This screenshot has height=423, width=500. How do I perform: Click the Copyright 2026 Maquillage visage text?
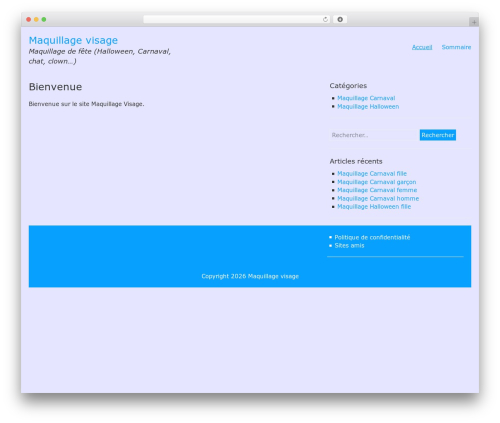tap(250, 276)
